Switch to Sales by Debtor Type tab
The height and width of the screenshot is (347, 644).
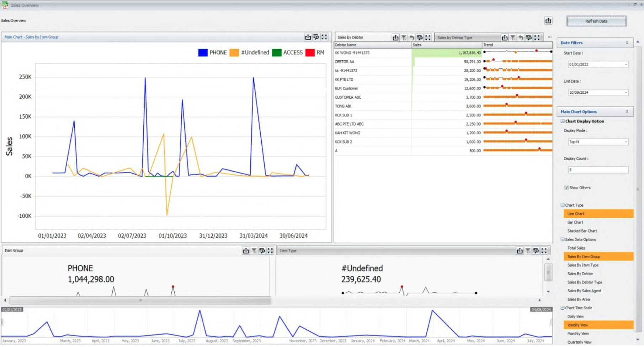(455, 38)
